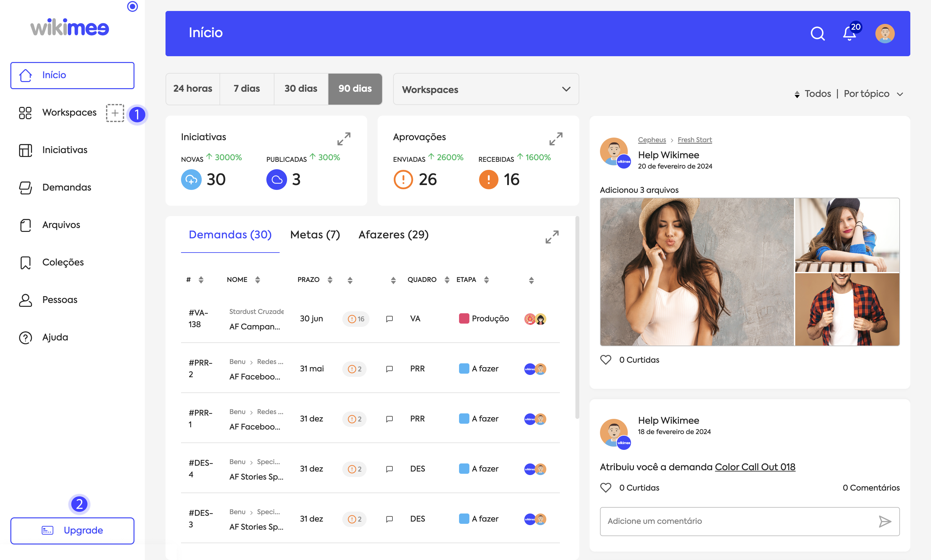Image resolution: width=931 pixels, height=560 pixels.
Task: Click the Upgrade button
Action: (72, 530)
